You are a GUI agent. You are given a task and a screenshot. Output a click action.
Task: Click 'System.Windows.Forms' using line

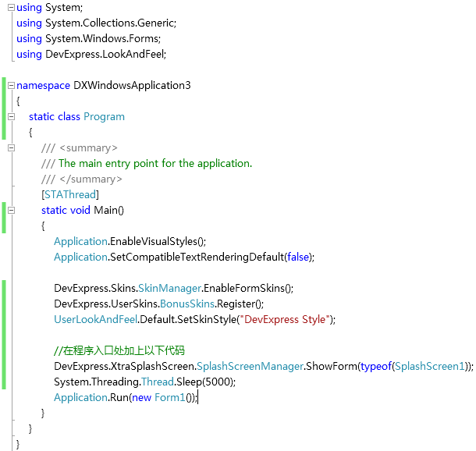point(103,38)
